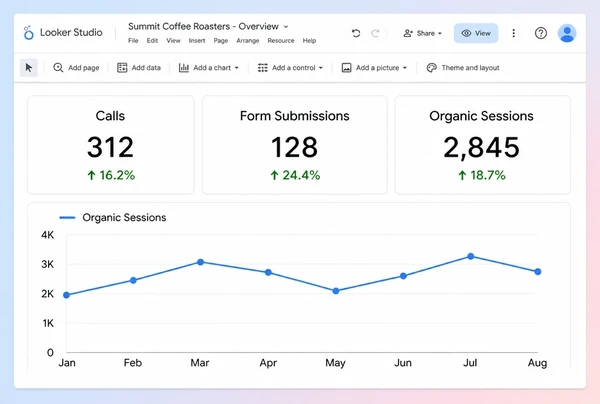Open the help question mark icon
600x404 pixels.
click(x=541, y=33)
